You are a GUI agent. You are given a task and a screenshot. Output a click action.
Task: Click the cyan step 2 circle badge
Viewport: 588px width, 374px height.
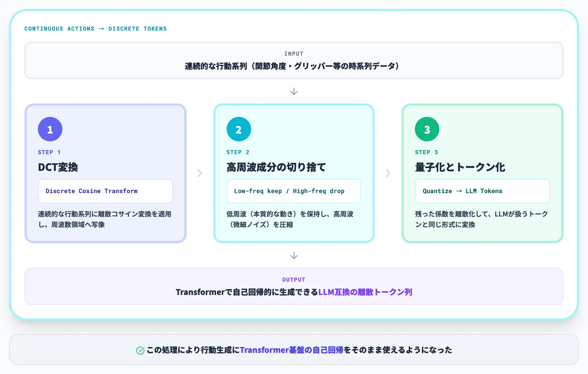pyautogui.click(x=239, y=129)
